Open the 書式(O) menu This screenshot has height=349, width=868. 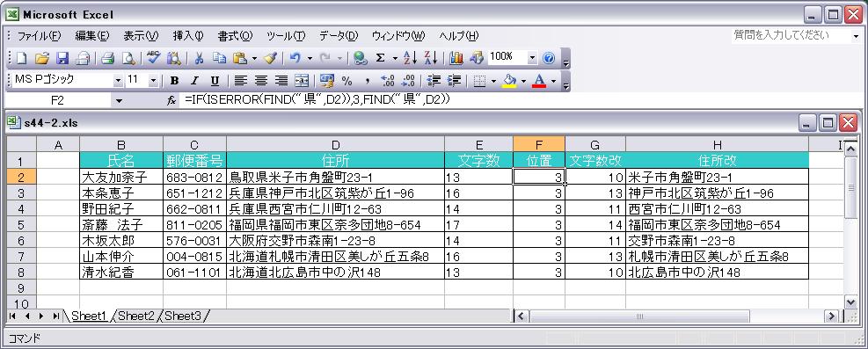(x=235, y=36)
